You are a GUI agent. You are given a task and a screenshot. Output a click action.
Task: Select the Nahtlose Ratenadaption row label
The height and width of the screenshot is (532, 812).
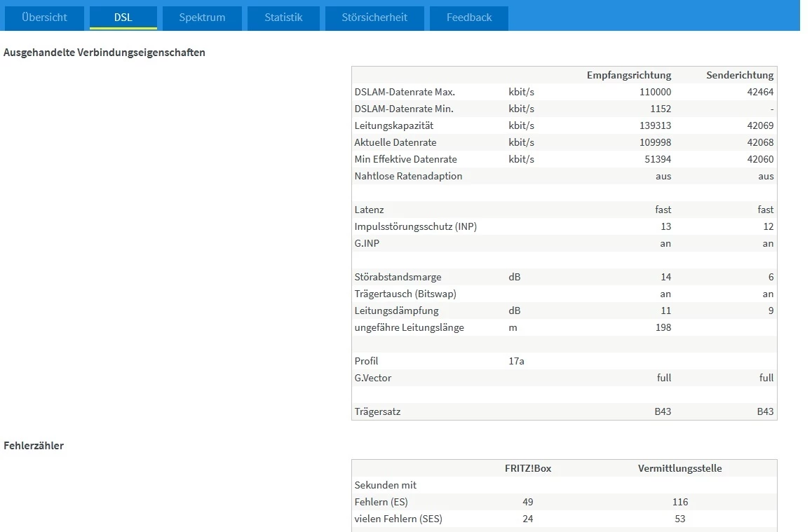408,176
